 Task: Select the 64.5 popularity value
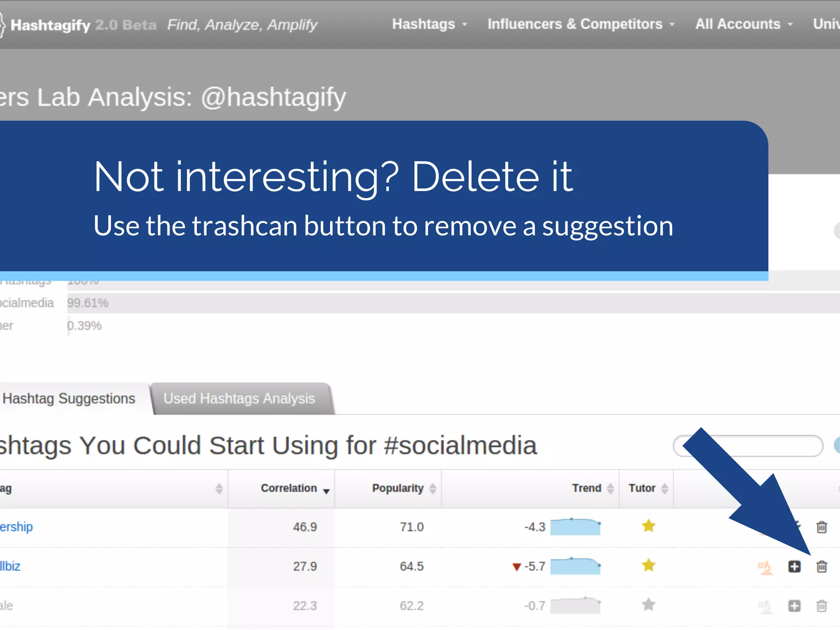(412, 566)
